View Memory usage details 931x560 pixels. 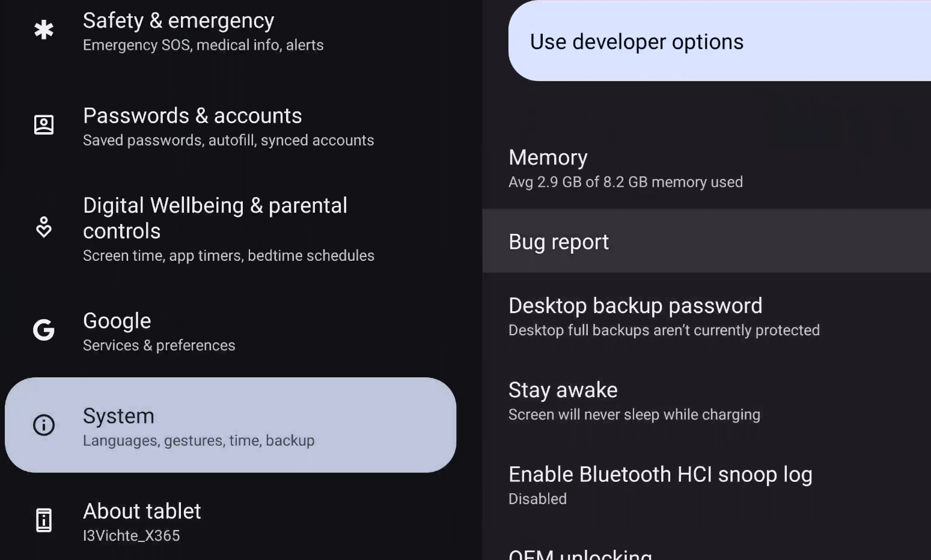click(x=625, y=169)
